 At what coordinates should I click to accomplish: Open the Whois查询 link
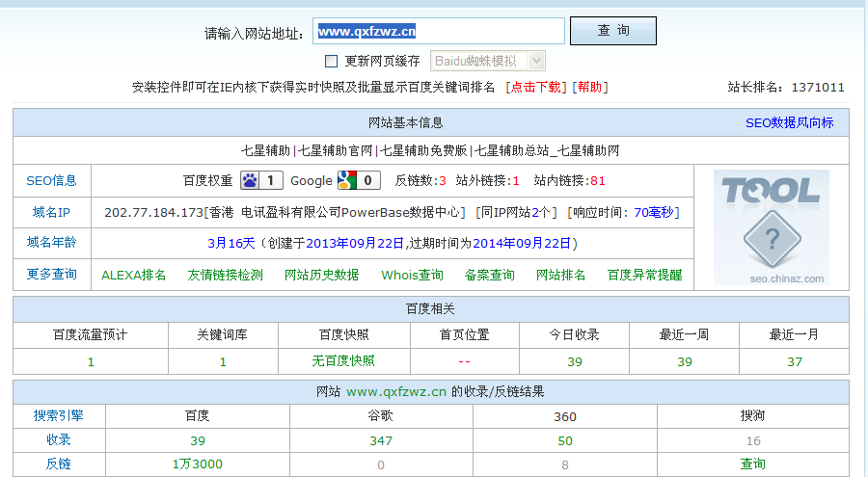412,275
